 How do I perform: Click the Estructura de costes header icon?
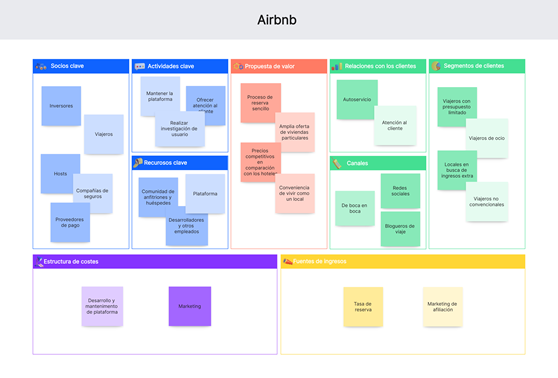pyautogui.click(x=39, y=262)
